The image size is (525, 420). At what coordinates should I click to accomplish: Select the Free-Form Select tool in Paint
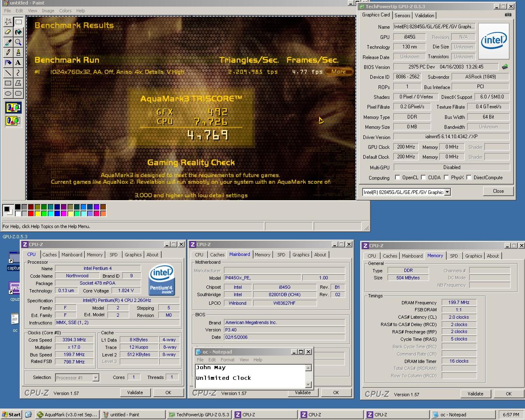(8, 22)
